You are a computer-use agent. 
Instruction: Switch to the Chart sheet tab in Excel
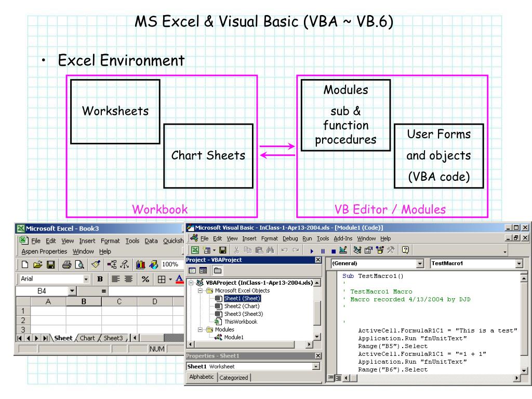coord(87,338)
